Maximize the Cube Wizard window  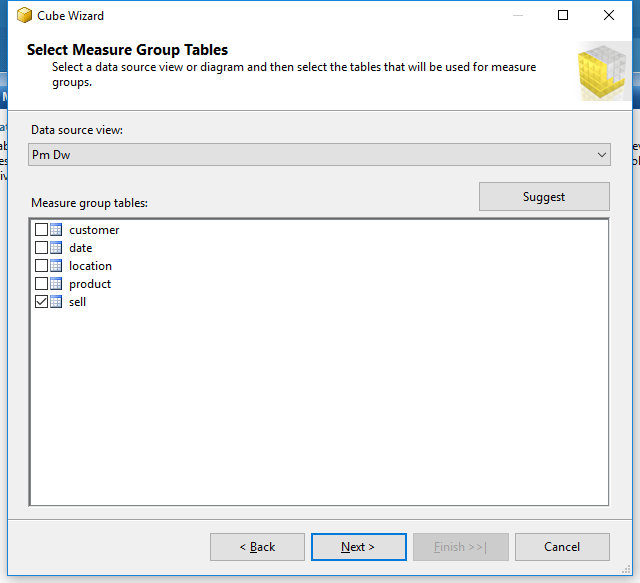(x=563, y=15)
